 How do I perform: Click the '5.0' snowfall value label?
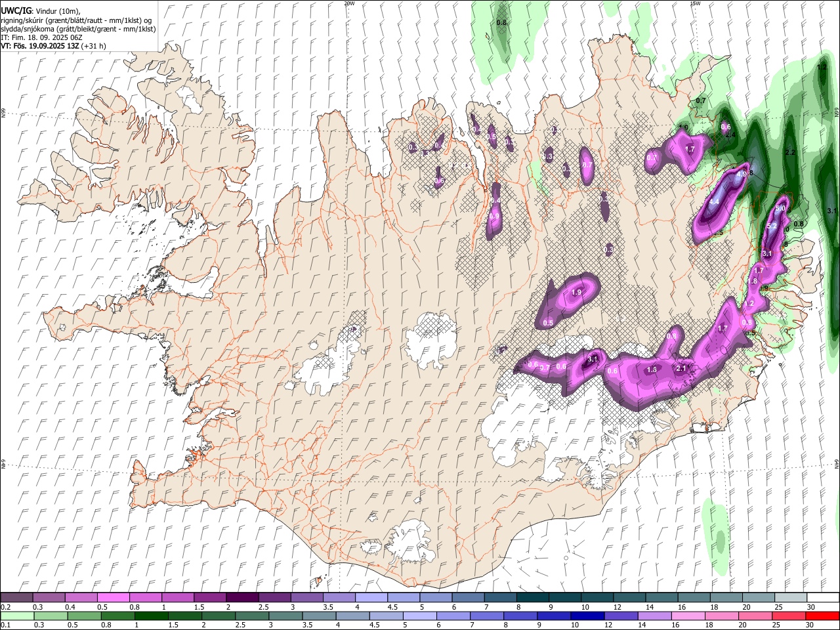click(780, 209)
